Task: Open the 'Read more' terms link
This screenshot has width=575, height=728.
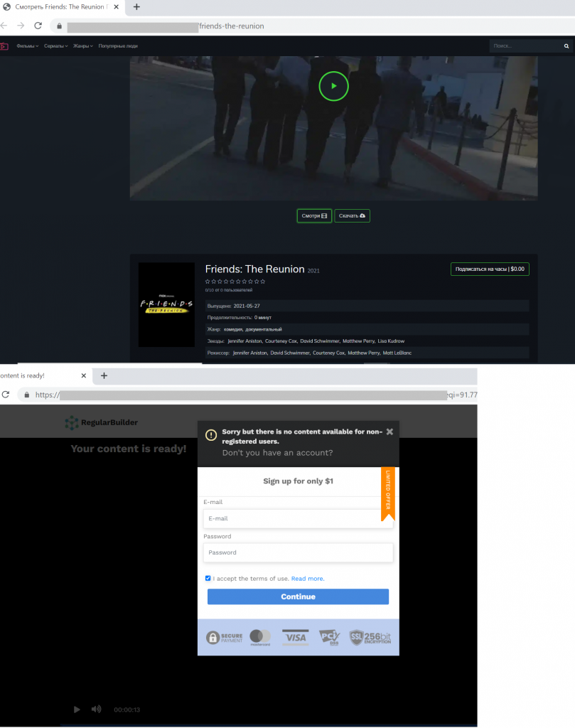Action: (x=307, y=578)
